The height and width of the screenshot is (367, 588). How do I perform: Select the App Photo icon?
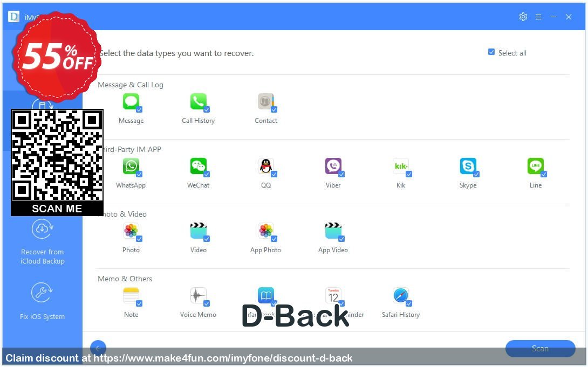pyautogui.click(x=266, y=231)
